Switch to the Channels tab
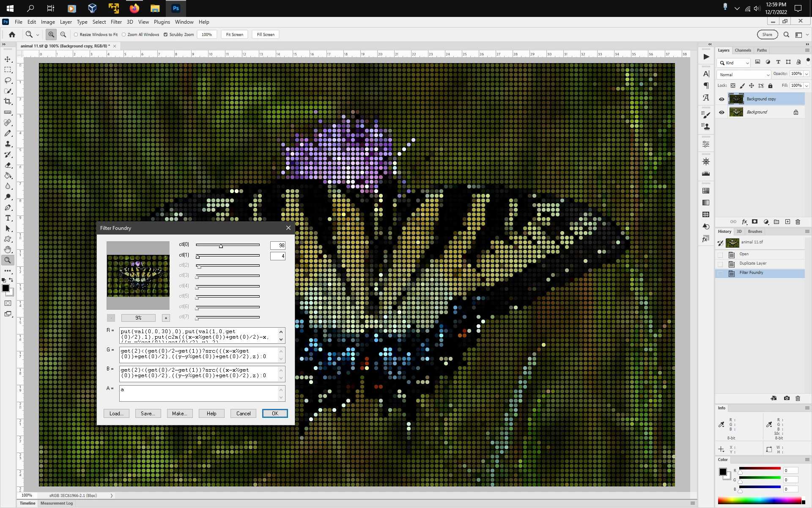Image resolution: width=812 pixels, height=508 pixels. click(x=743, y=50)
